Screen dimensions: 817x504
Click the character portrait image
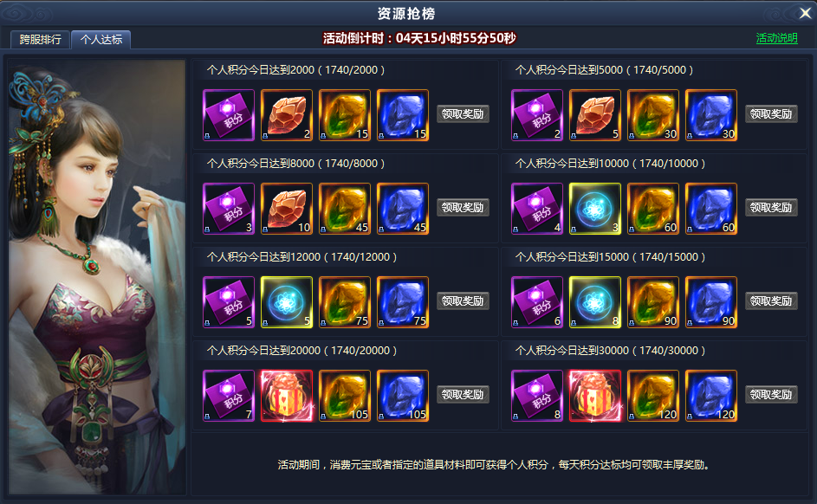[97, 277]
